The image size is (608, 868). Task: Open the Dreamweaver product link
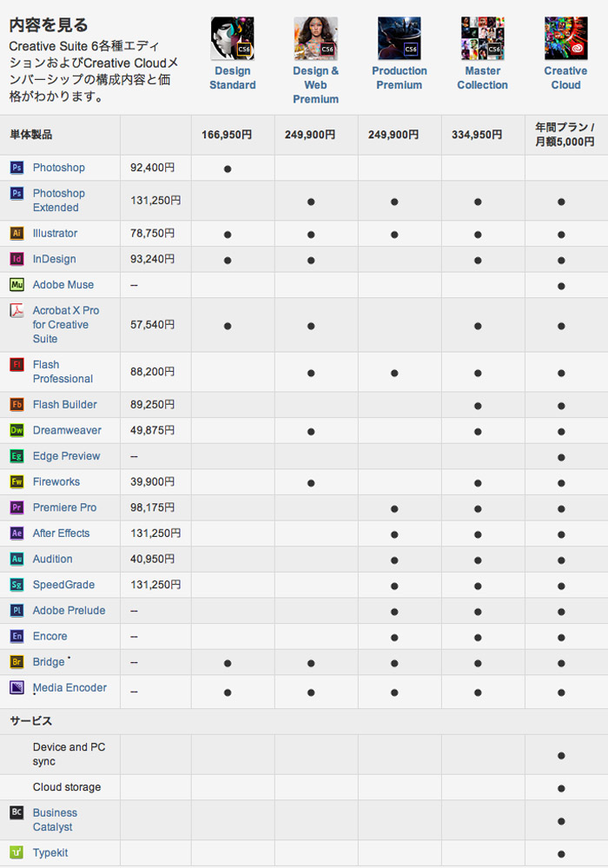(67, 430)
